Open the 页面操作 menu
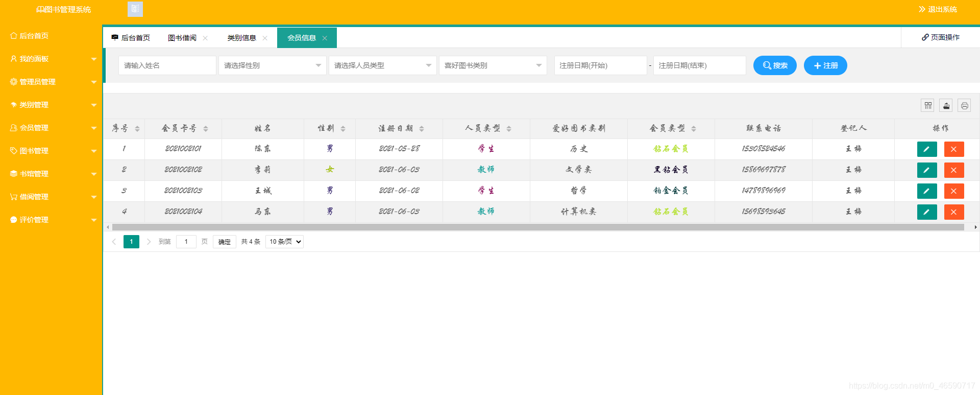 [x=941, y=37]
